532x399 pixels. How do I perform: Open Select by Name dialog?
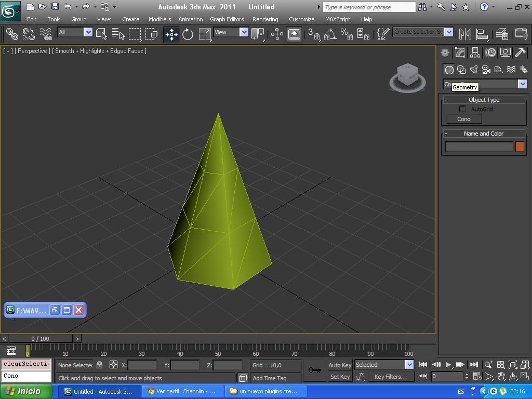coord(118,34)
